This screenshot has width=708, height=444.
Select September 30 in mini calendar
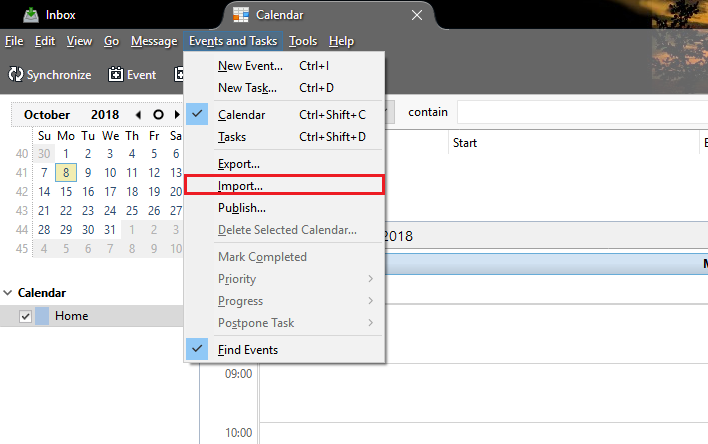[44, 154]
